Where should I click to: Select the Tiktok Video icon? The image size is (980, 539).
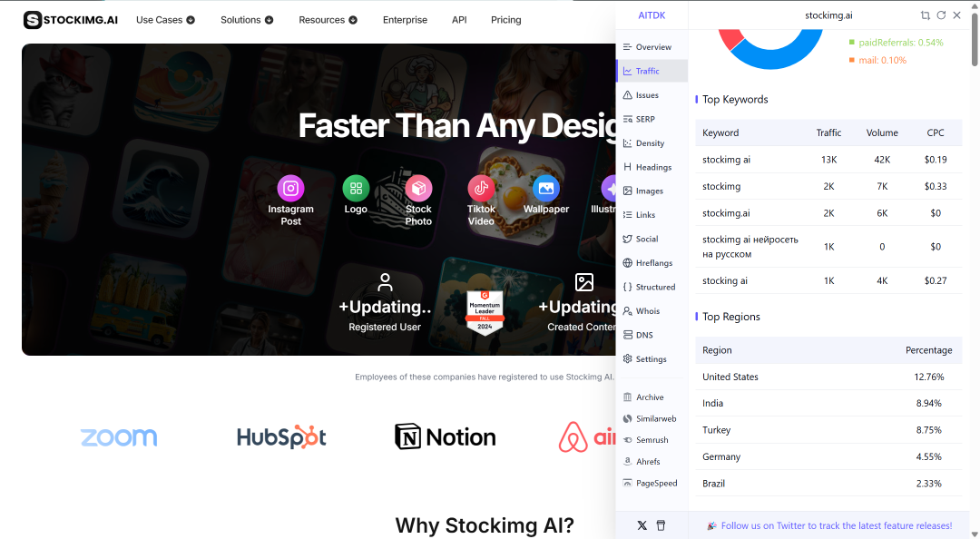481,188
